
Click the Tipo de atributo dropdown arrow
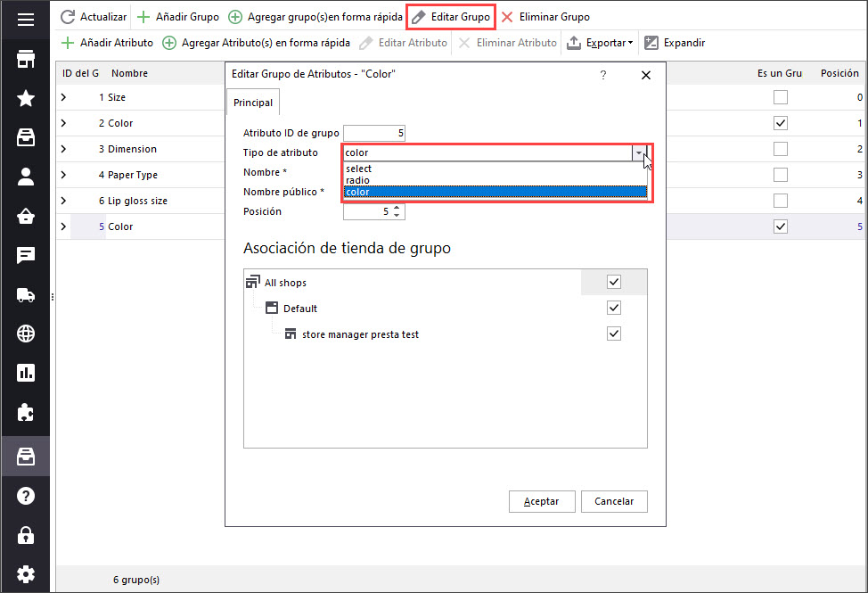(639, 152)
